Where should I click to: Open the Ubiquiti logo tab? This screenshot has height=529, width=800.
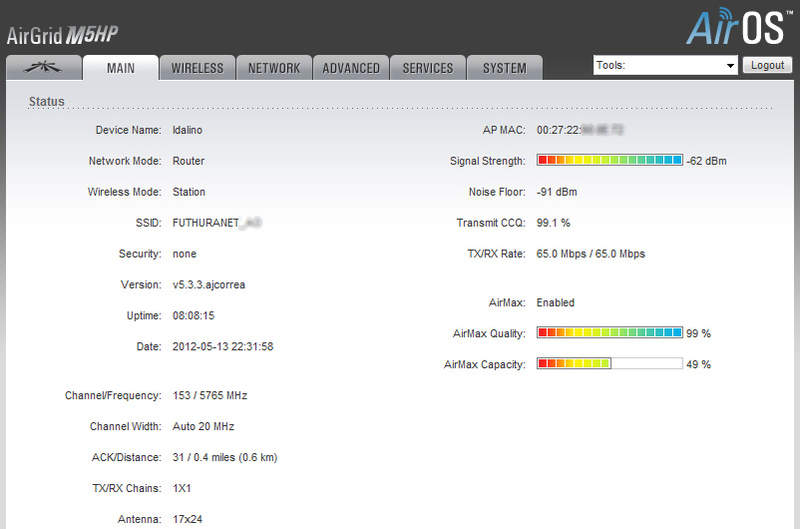[44, 67]
